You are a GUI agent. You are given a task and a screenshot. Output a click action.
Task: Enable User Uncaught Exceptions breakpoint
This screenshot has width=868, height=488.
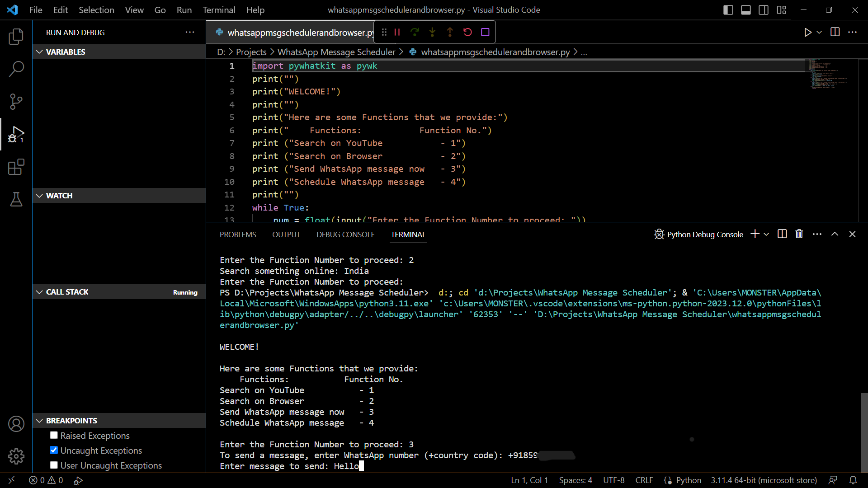53,465
